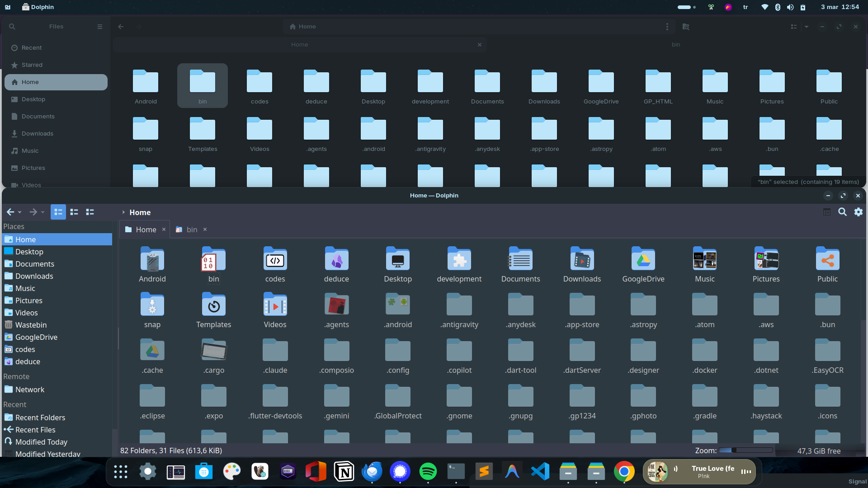This screenshot has height=488, width=868.
Task: Open Dolphin settings gear menu
Action: (x=858, y=212)
